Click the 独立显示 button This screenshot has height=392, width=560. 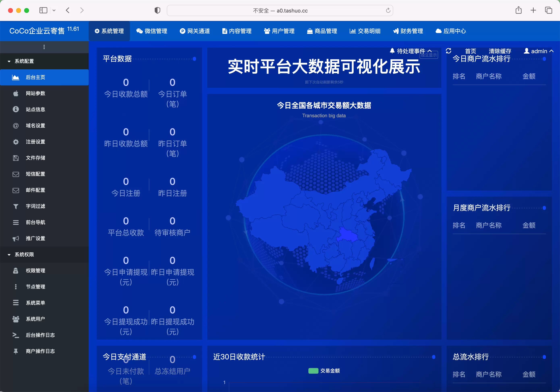(x=429, y=55)
